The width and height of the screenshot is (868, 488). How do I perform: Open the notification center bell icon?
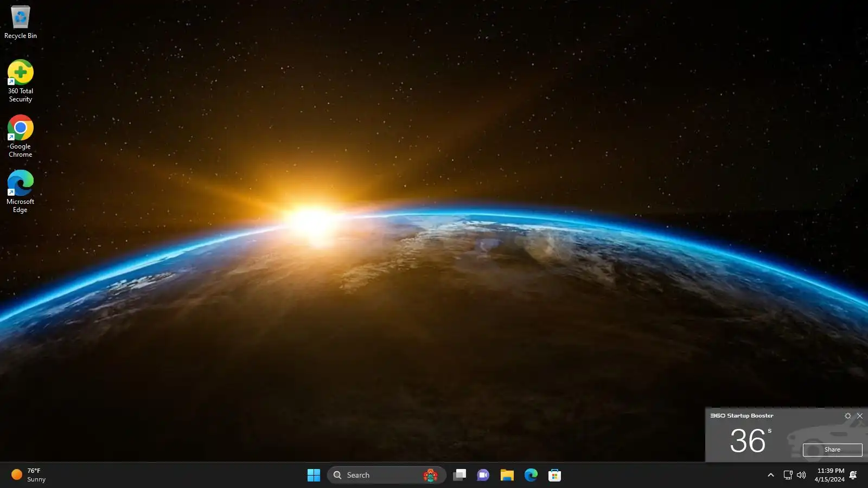pyautogui.click(x=853, y=475)
